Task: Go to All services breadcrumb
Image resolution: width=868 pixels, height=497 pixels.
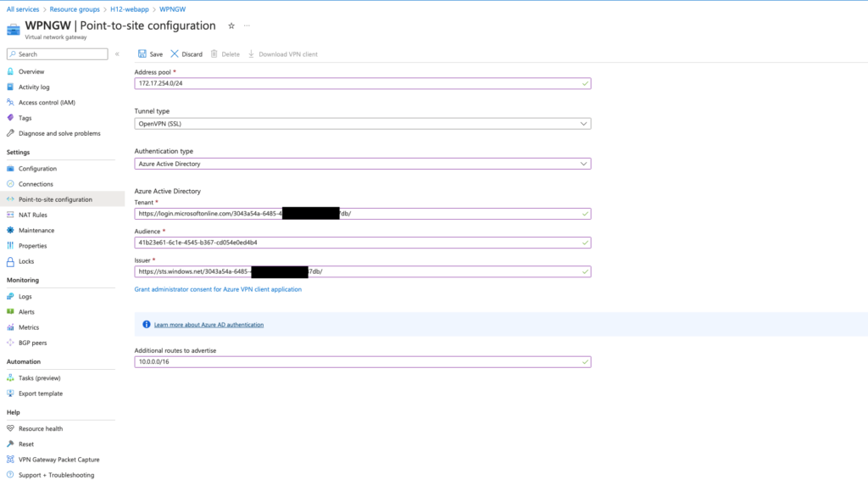Action: click(x=23, y=9)
